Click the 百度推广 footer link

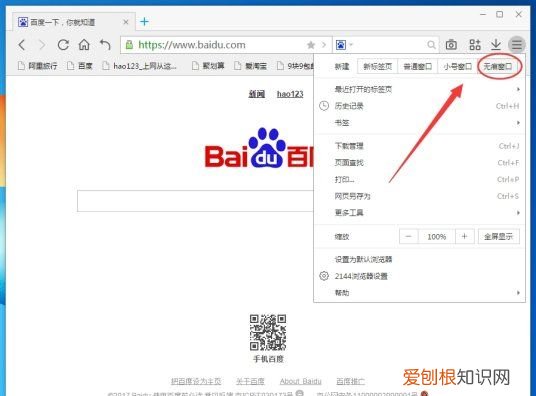pos(351,381)
